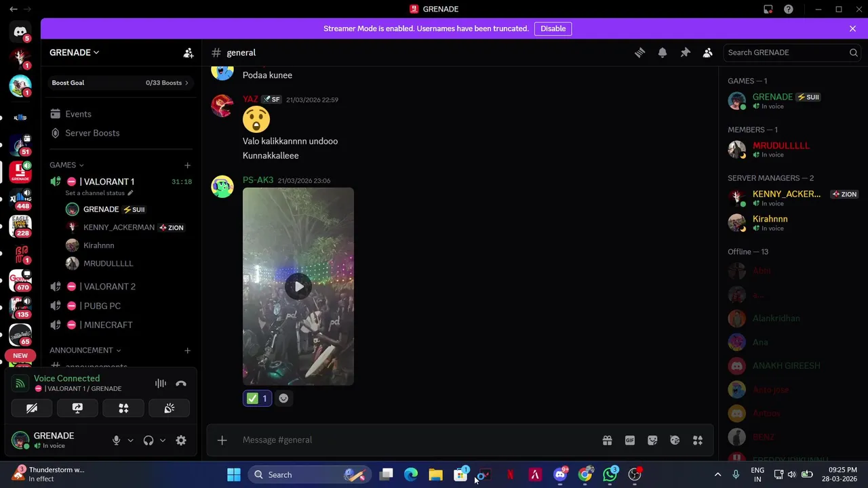Dismiss the Streamer Mode banner

coord(852,28)
